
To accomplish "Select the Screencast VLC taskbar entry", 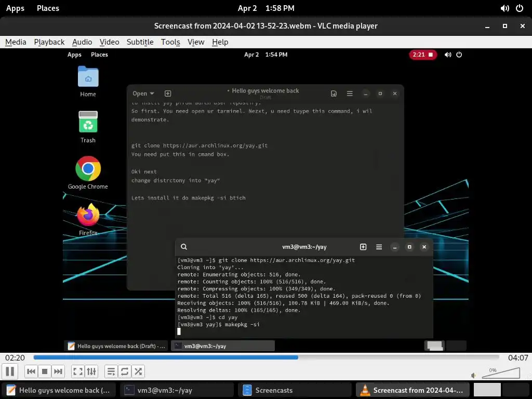I will point(413,390).
